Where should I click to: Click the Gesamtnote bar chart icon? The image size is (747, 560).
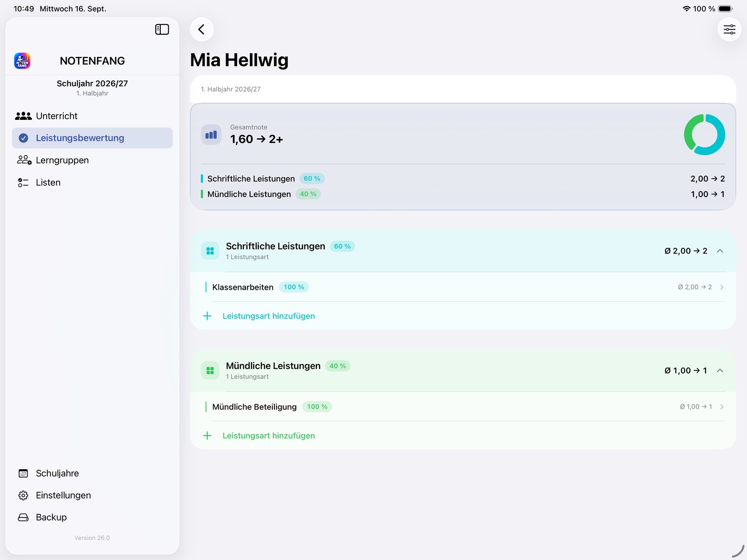pos(211,135)
